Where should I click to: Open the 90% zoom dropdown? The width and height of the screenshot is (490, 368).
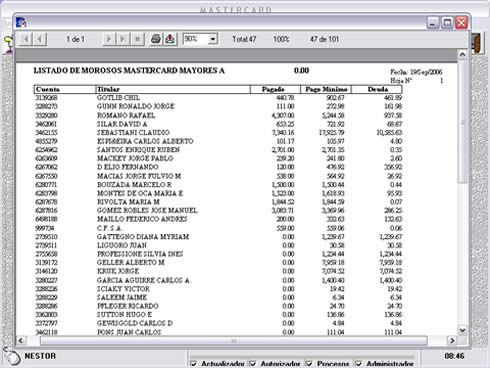[213, 39]
